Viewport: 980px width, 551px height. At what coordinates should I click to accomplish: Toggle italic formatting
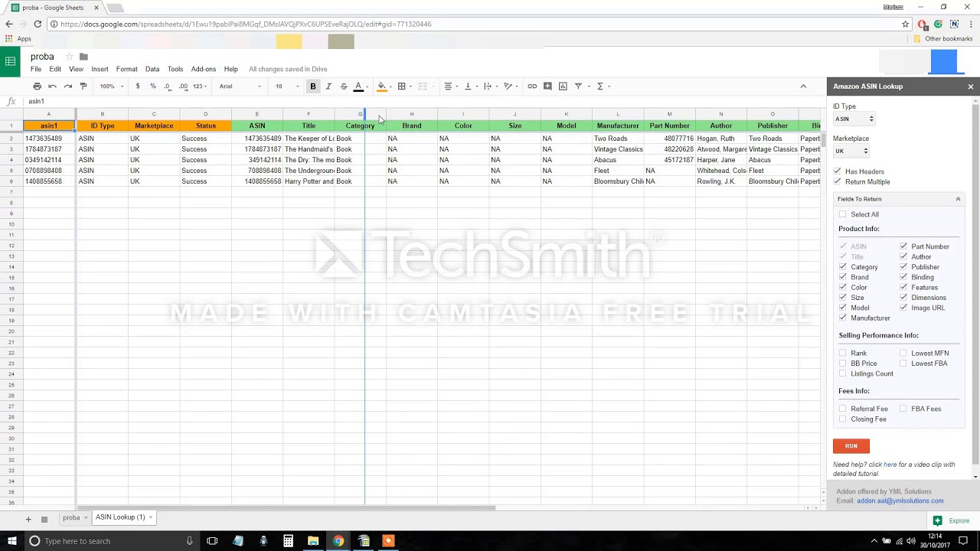[328, 86]
